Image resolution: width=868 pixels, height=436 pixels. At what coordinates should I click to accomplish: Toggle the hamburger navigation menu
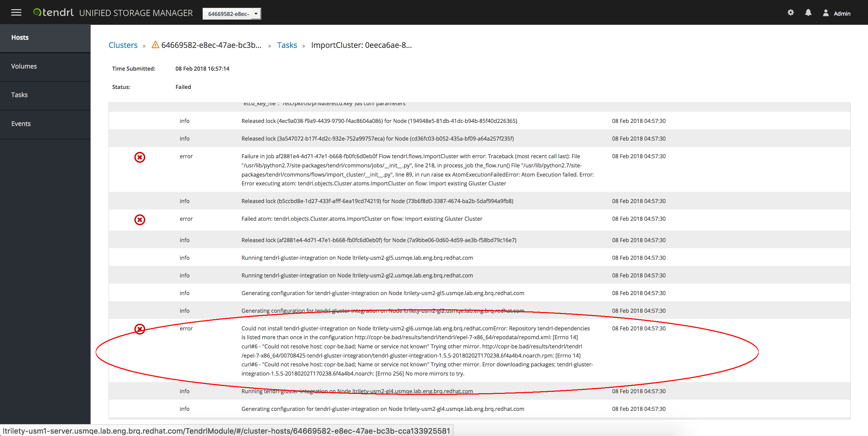[16, 13]
